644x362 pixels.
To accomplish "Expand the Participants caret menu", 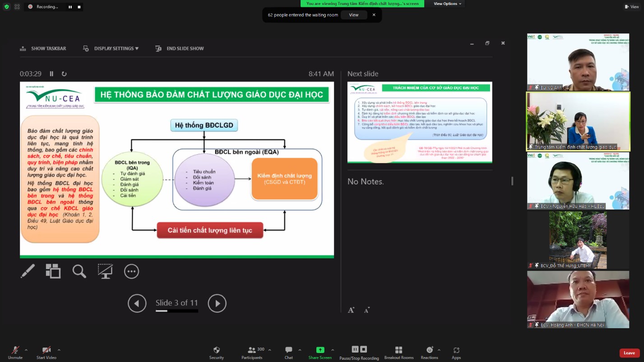I will [269, 350].
